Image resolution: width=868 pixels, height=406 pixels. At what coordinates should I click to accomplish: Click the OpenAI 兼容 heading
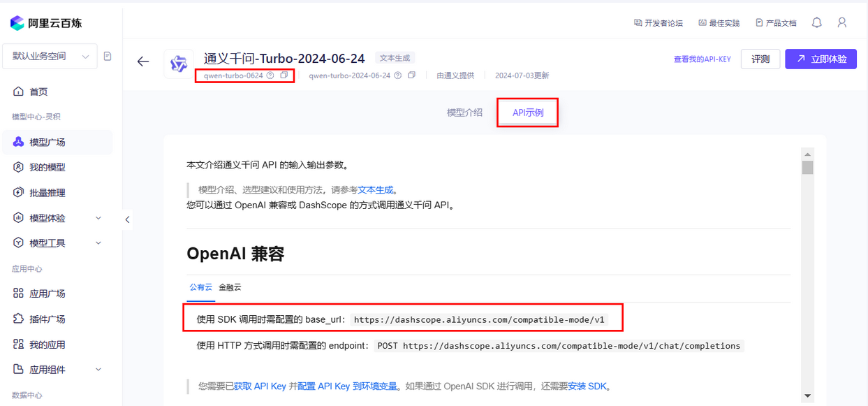[x=235, y=254]
